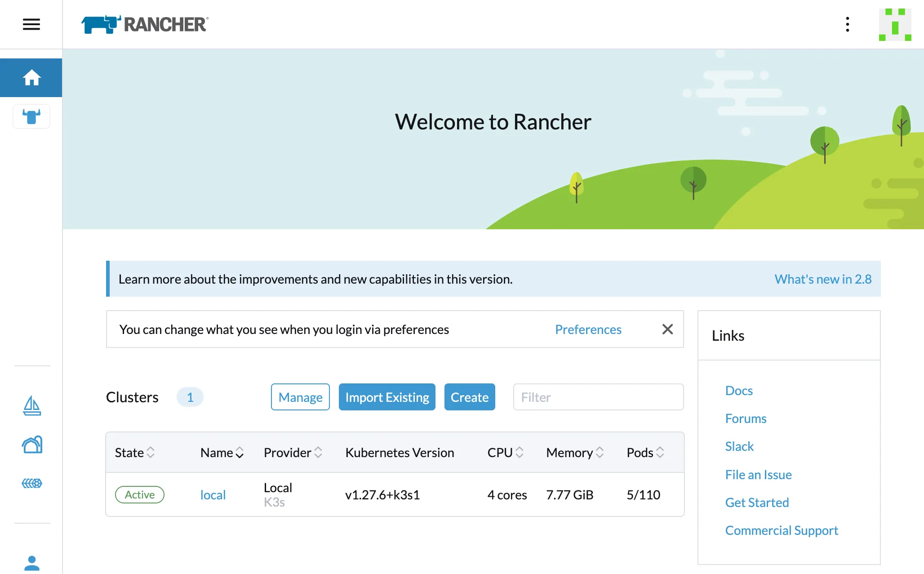
Task: Open the local cluster bull icon
Action: (31, 116)
